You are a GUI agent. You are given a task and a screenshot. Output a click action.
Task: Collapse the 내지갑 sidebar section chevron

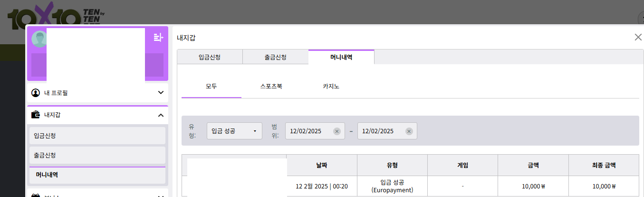tap(161, 115)
